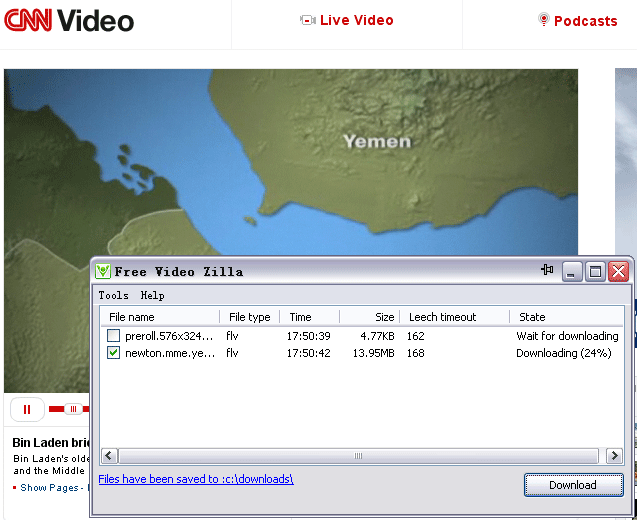This screenshot has width=637, height=520.
Task: Click the 162 leech timeout value
Action: coord(416,336)
